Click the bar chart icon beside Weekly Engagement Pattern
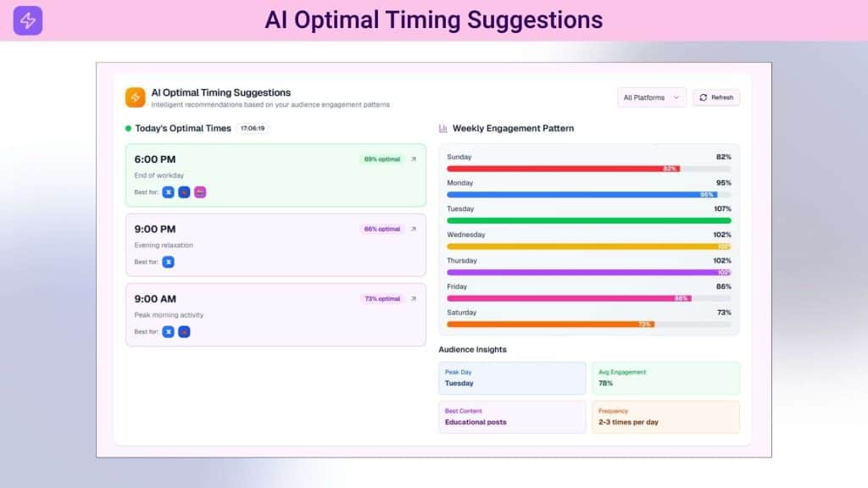This screenshot has height=488, width=868. point(443,128)
